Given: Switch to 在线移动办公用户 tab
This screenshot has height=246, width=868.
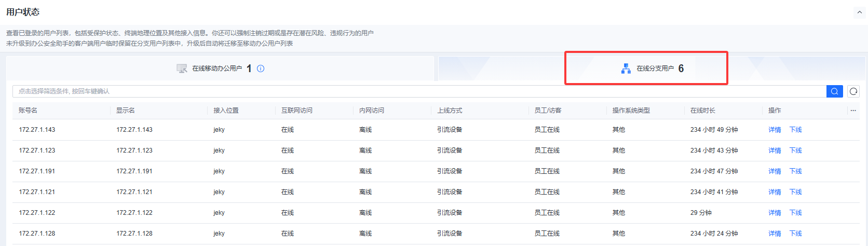Looking at the screenshot, I should pos(217,69).
